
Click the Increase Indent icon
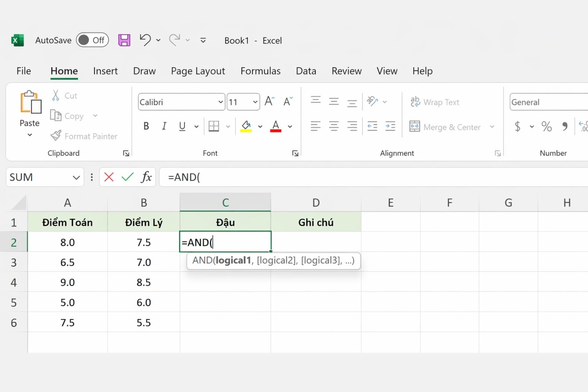tap(390, 126)
